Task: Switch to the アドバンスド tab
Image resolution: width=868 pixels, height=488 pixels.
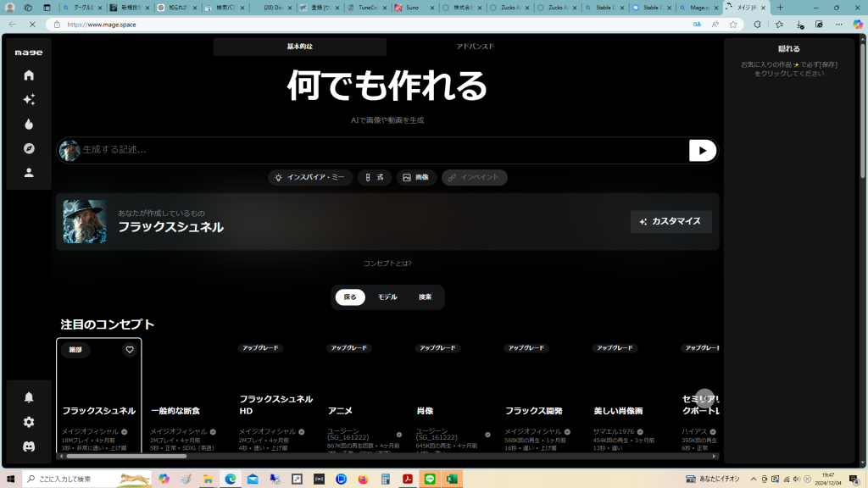Action: tap(475, 47)
